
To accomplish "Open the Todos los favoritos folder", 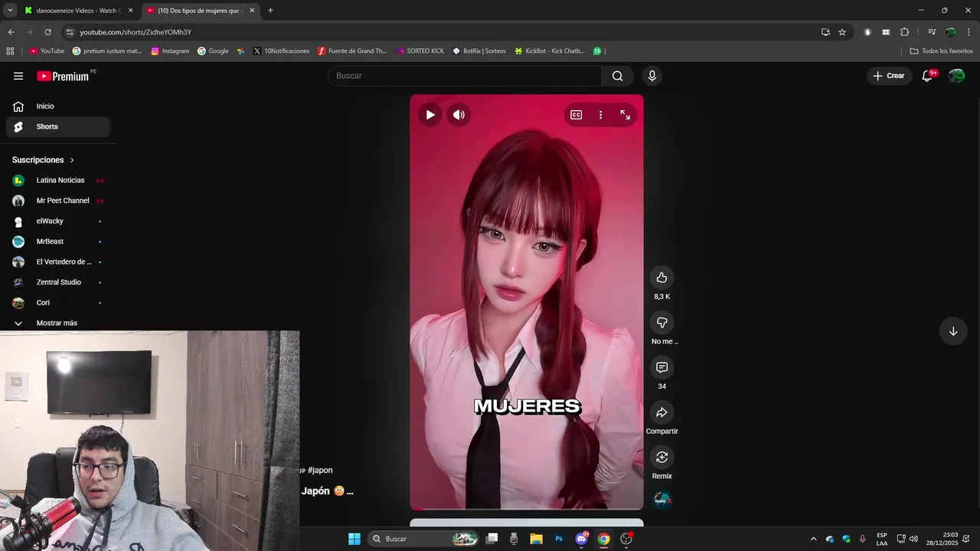I will (942, 51).
